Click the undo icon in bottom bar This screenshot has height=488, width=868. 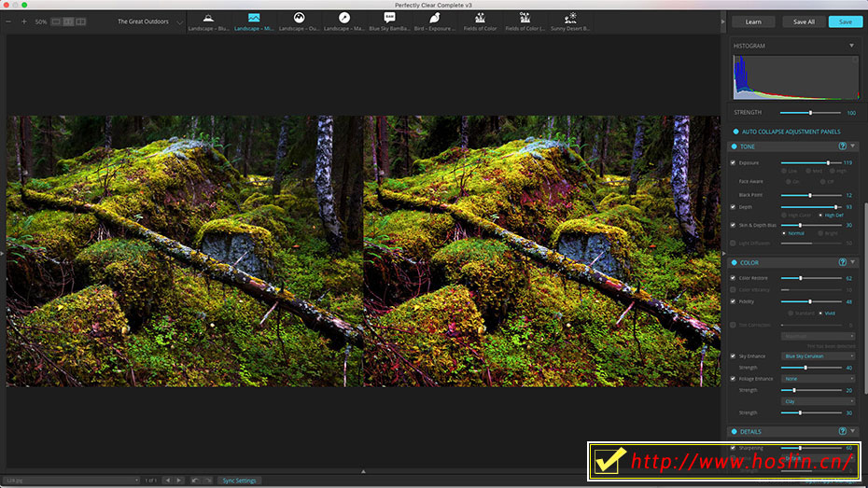(195, 481)
